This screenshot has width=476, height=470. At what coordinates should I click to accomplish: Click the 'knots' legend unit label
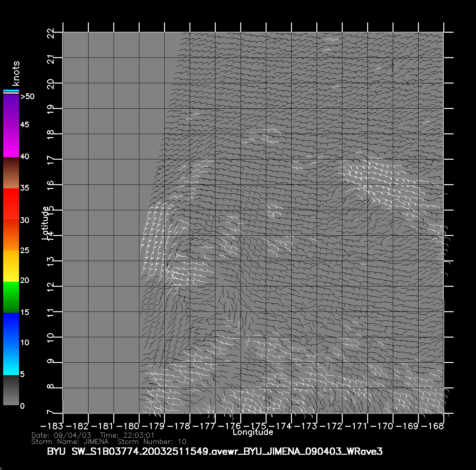pyautogui.click(x=16, y=73)
